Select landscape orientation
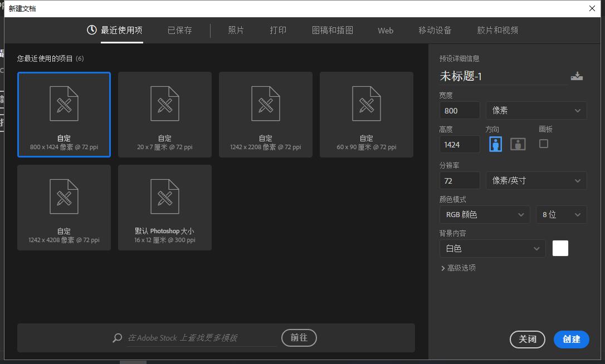The width and height of the screenshot is (605, 364). click(518, 144)
